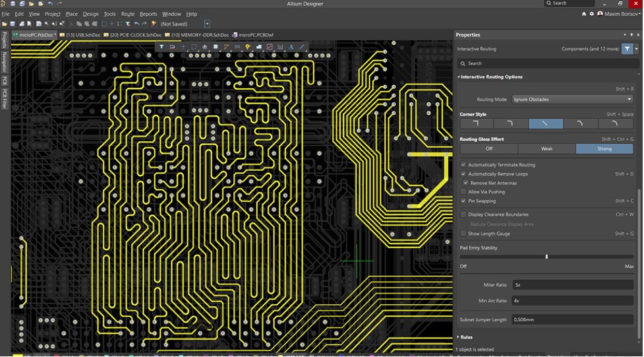
Task: Toggle Automatically Terminate Routing checkbox
Action: (x=463, y=164)
